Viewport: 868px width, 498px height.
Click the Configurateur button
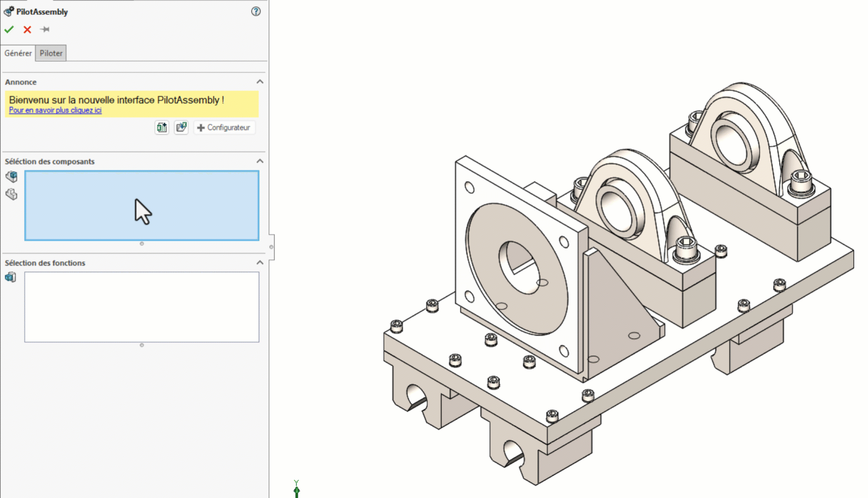tap(224, 127)
